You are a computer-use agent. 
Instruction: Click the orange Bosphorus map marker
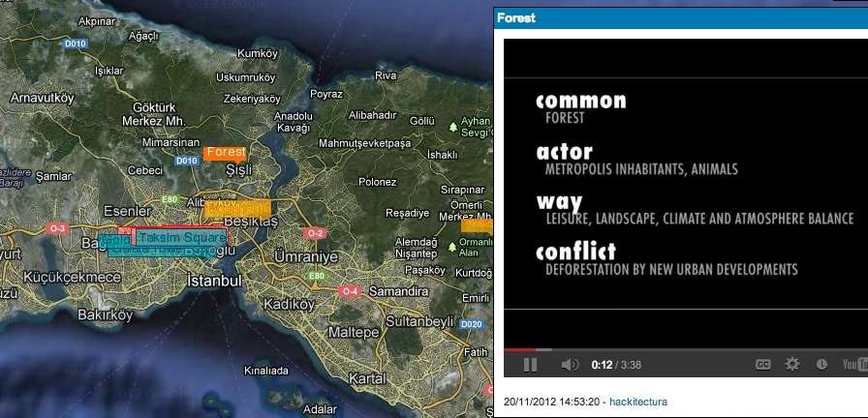tap(237, 208)
